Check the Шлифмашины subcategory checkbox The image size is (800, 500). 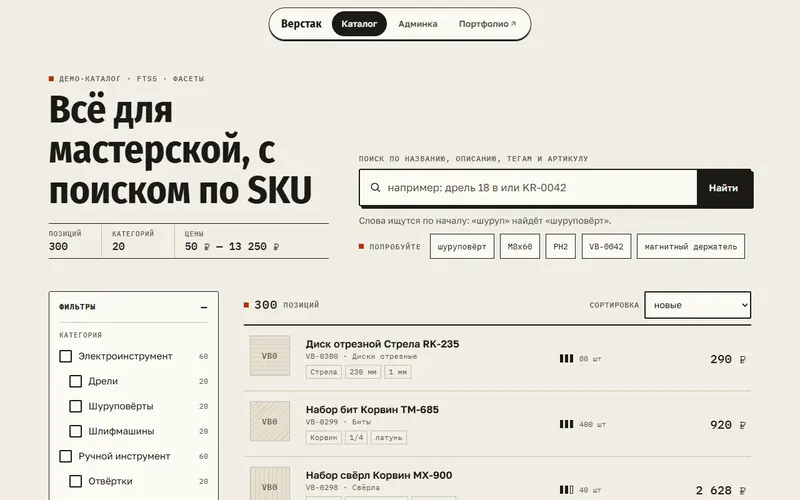click(76, 431)
